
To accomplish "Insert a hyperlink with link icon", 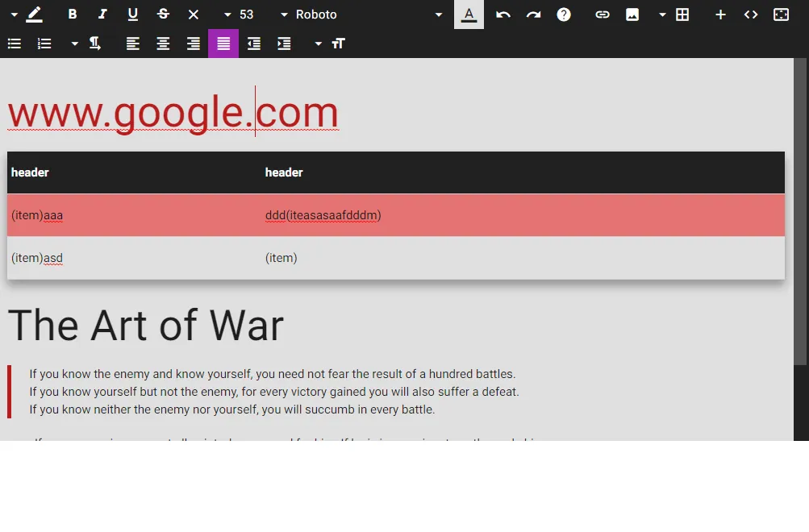I will 602,15.
